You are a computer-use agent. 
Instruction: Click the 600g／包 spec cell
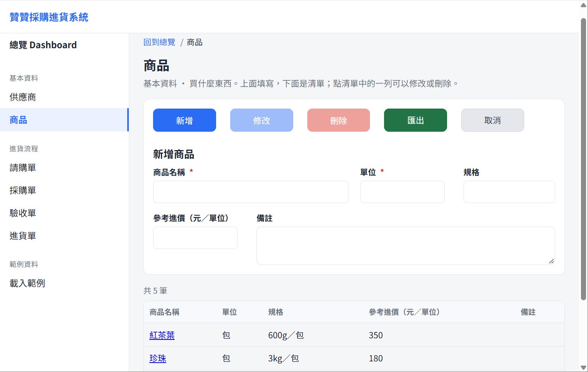(x=286, y=335)
